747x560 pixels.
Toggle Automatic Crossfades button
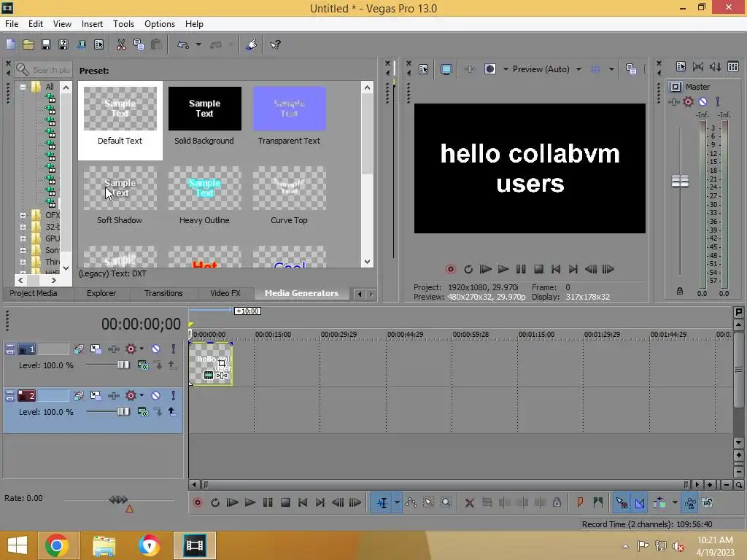(x=640, y=503)
